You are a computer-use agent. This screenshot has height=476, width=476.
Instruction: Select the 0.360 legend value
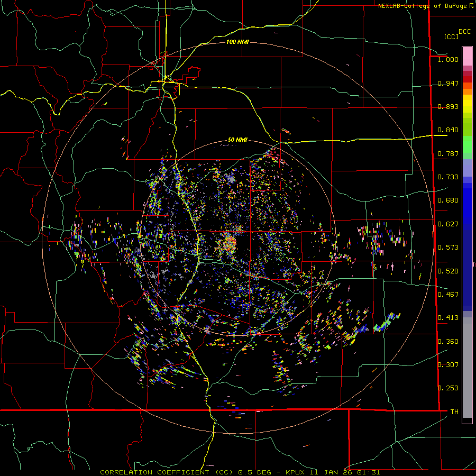click(x=448, y=342)
